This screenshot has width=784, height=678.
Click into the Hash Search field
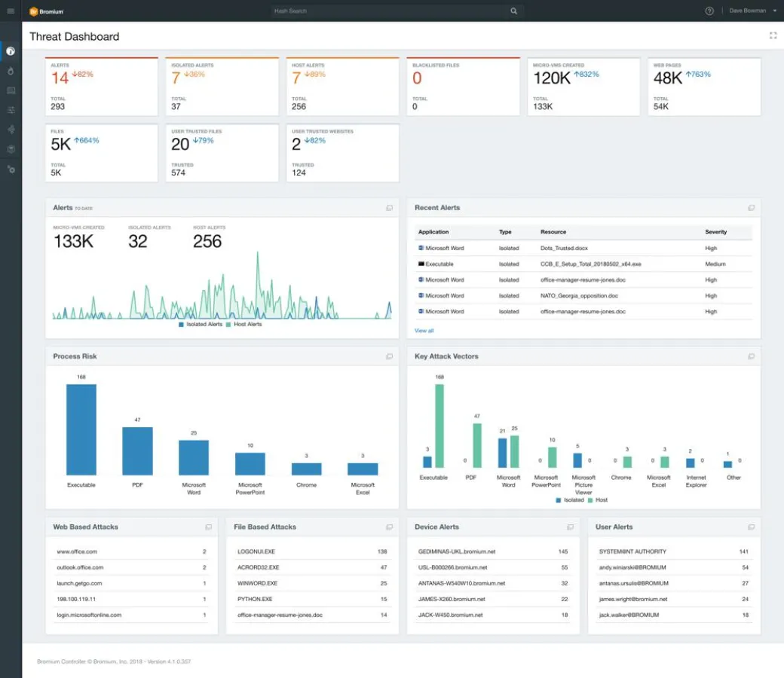[x=388, y=11]
